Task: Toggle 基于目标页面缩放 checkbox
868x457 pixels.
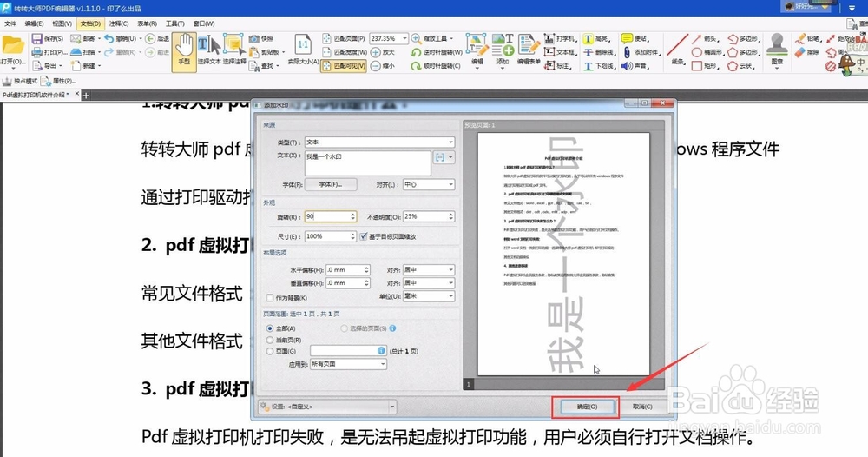Action: coord(364,236)
